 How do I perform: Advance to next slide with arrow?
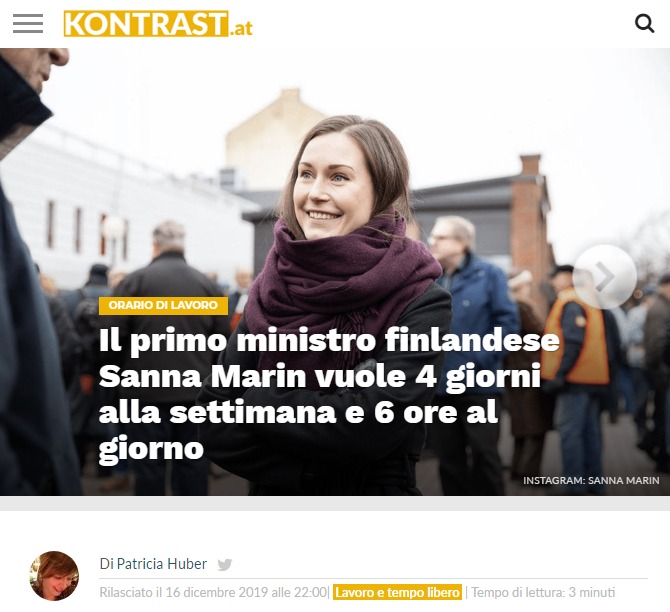pyautogui.click(x=605, y=277)
